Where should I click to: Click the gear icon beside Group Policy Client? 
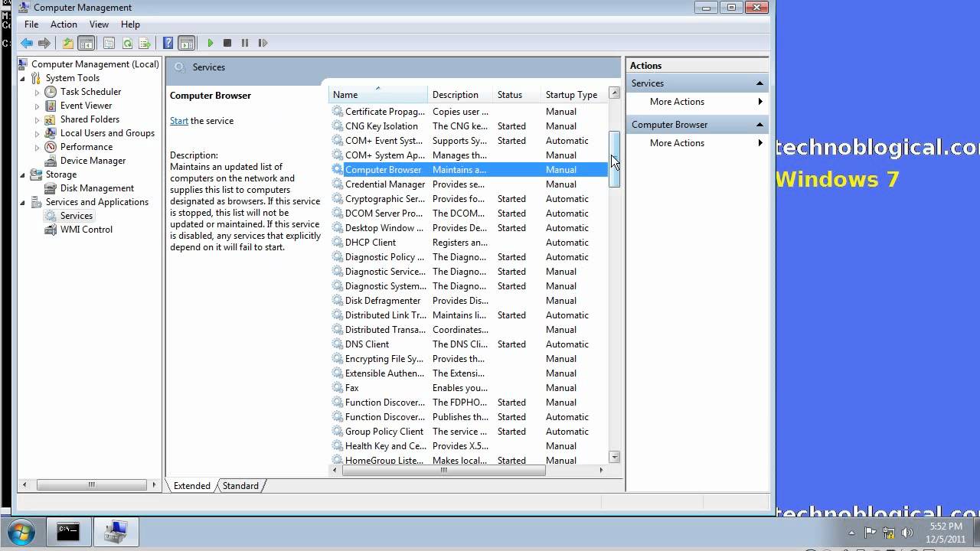pos(338,432)
